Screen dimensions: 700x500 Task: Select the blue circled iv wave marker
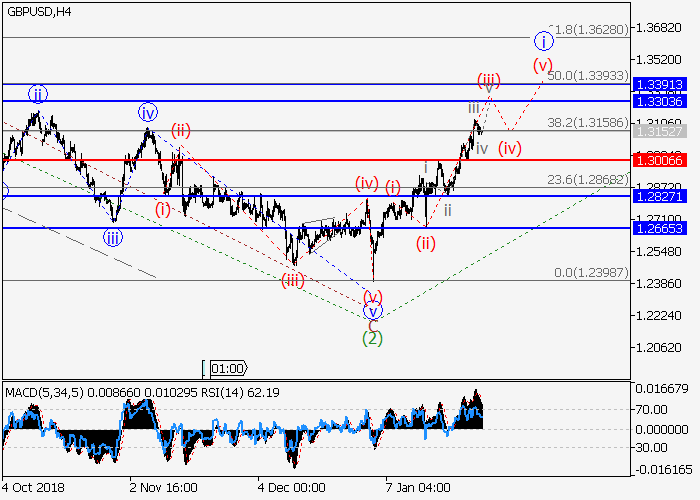148,112
